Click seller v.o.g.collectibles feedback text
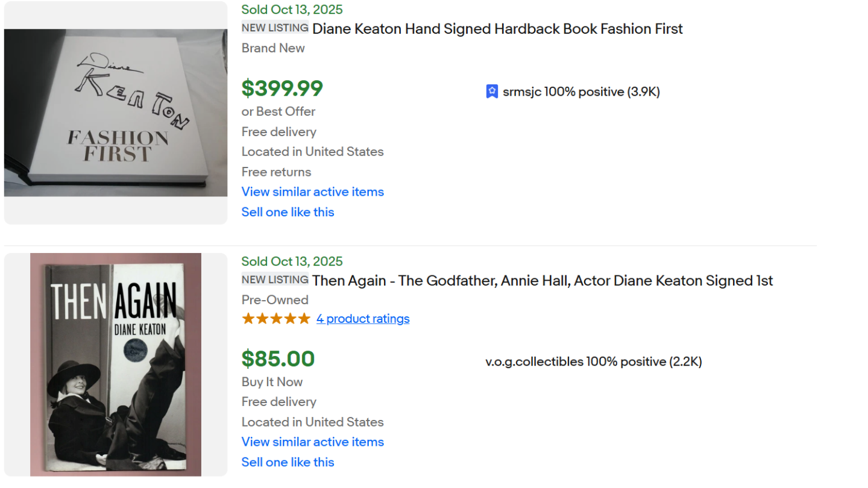Screen dimensions: 868x488 593,361
